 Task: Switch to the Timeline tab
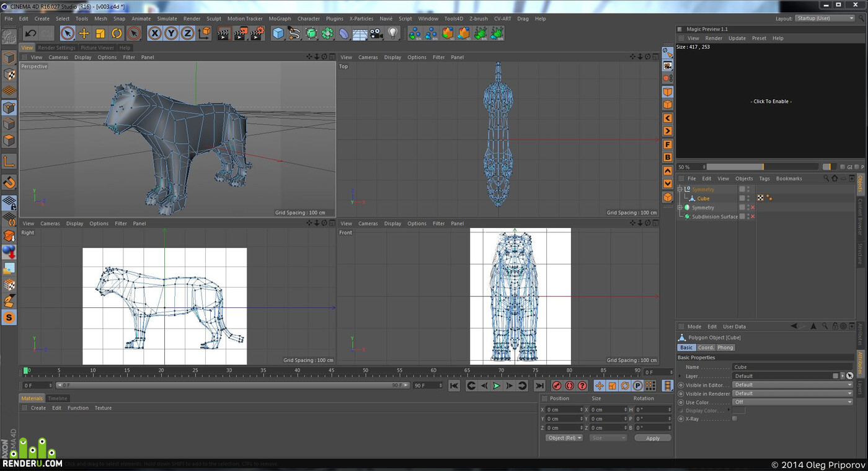pos(58,398)
